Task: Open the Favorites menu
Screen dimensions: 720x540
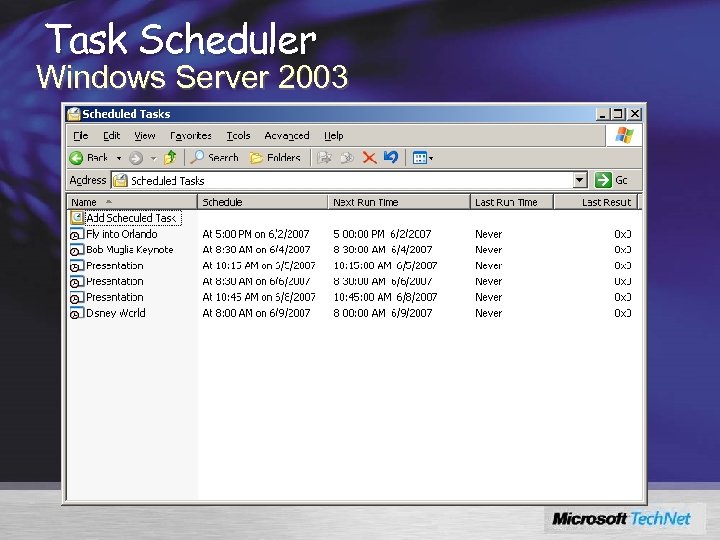Action: [191, 135]
